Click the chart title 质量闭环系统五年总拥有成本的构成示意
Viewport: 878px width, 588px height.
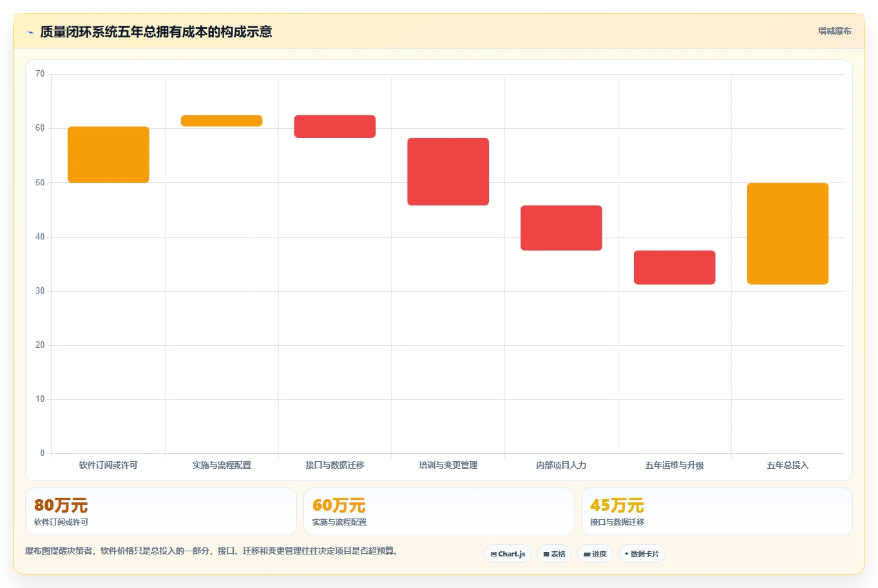tap(156, 32)
